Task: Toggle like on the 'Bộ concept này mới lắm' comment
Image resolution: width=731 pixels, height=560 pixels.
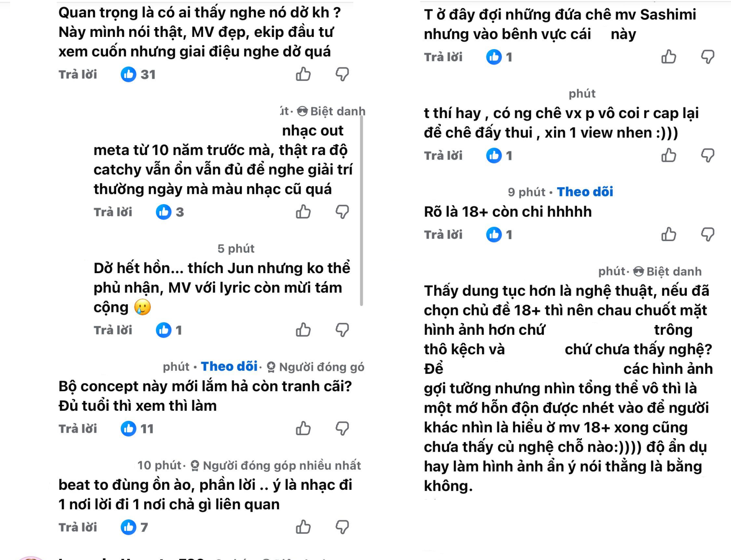Action: coord(304,428)
